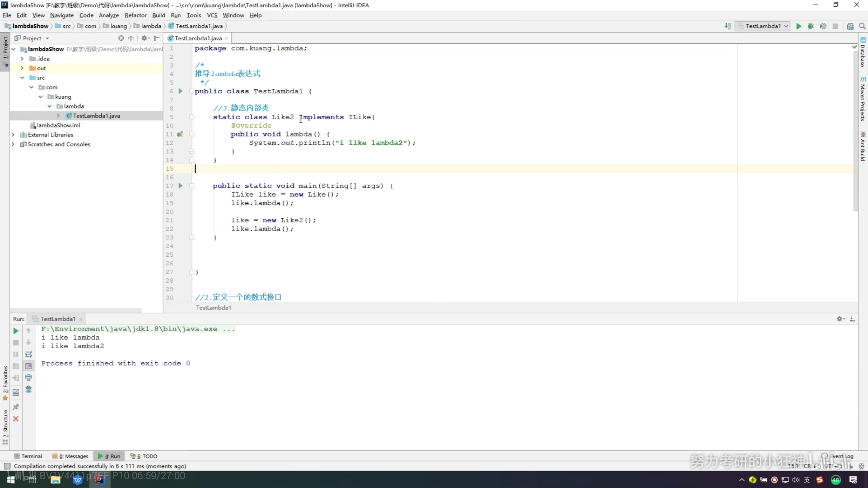Toggle 1: Project side tab
The image size is (868, 488).
pos(5,52)
